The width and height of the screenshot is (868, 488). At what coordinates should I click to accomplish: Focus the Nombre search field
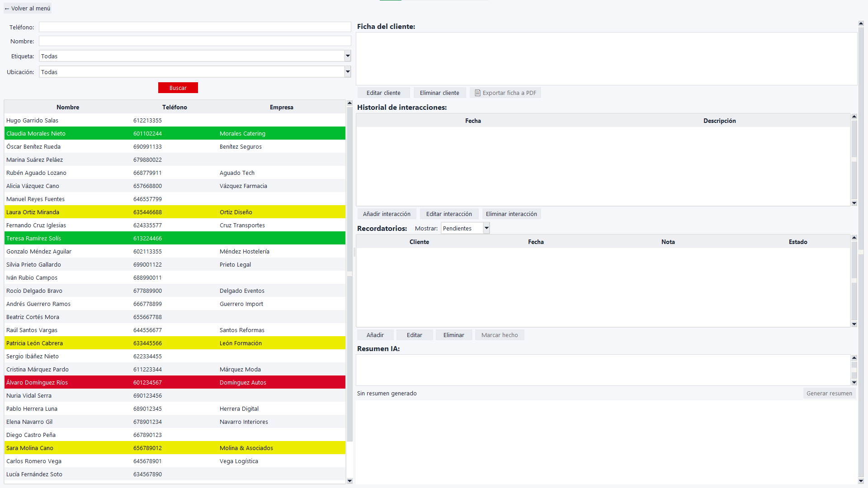tap(195, 41)
